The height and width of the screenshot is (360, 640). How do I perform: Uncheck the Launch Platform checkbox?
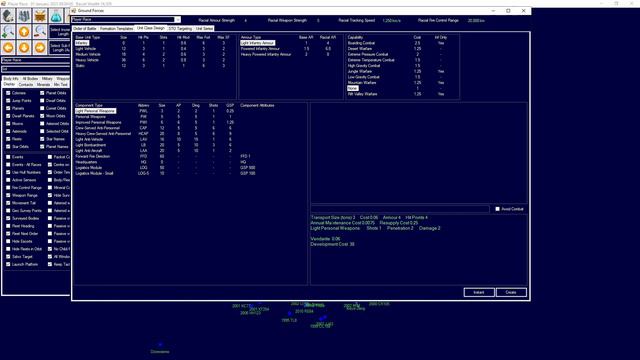coord(8,264)
